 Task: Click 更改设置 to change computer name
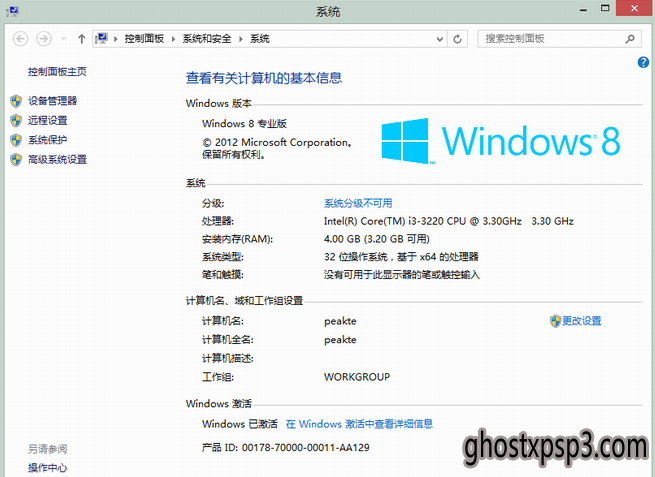(581, 321)
